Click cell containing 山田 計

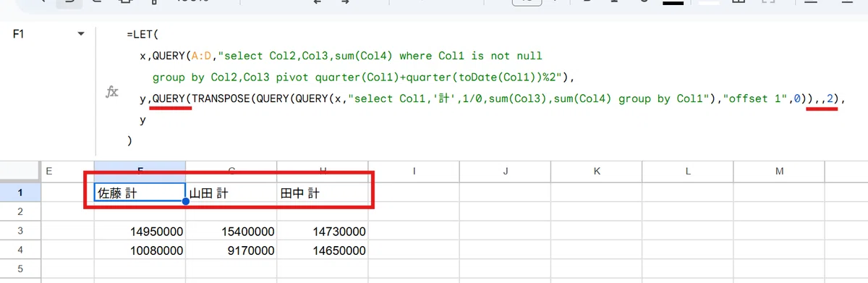point(231,193)
